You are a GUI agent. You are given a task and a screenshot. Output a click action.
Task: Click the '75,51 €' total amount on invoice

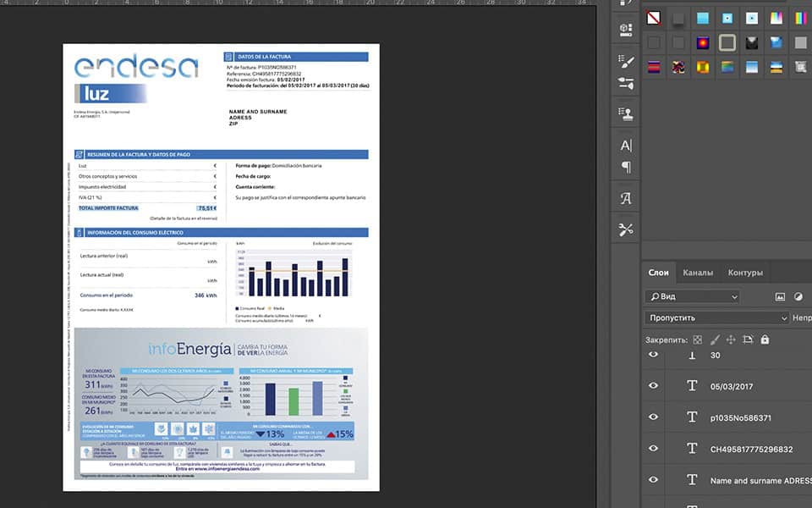206,208
